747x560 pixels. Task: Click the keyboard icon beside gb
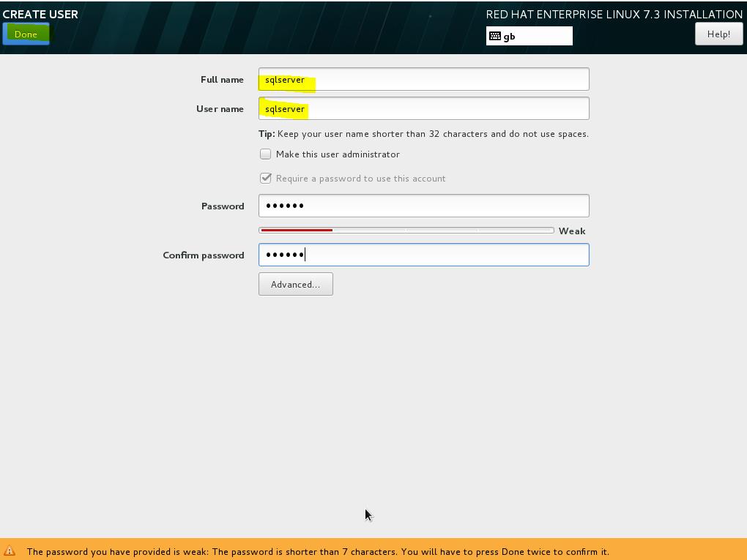pyautogui.click(x=495, y=36)
